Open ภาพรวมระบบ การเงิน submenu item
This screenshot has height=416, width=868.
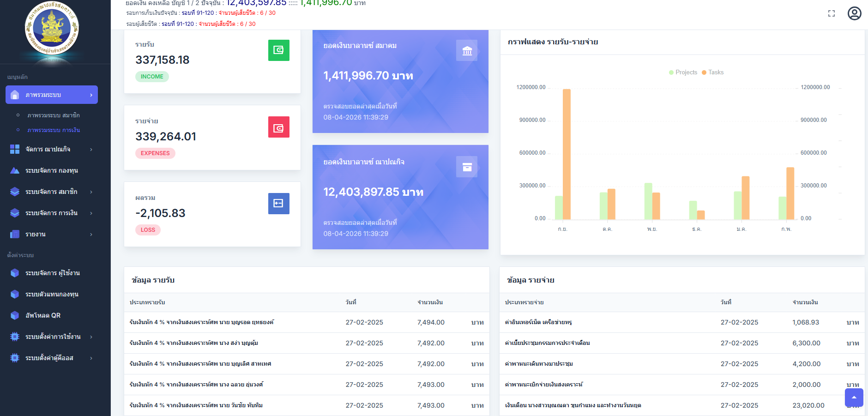click(x=54, y=130)
